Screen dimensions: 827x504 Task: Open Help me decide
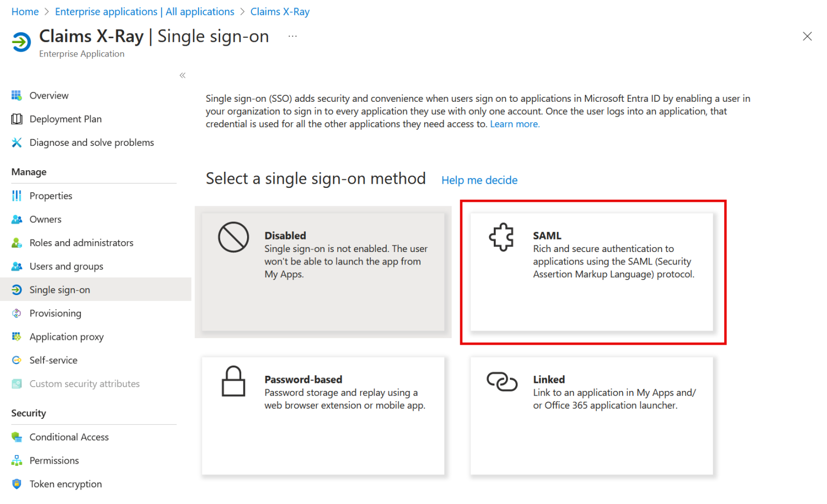pos(479,180)
